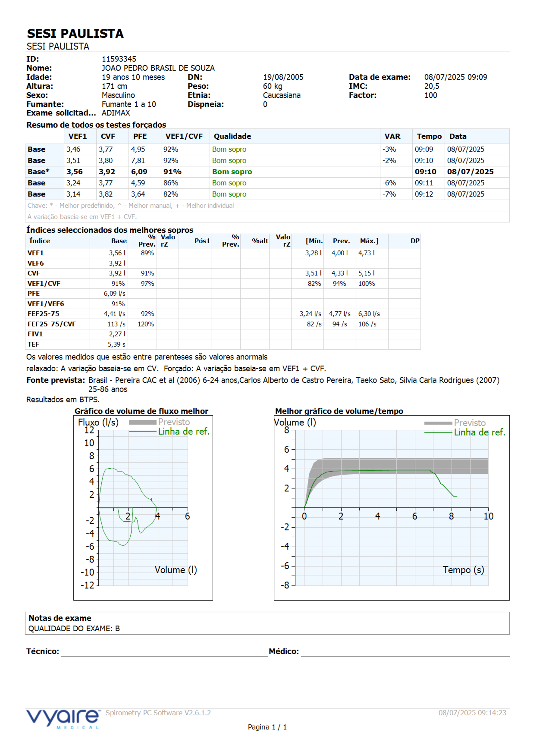Click the Fluxo (l/s) axis label
Screen dimensions: 535x756
point(98,423)
